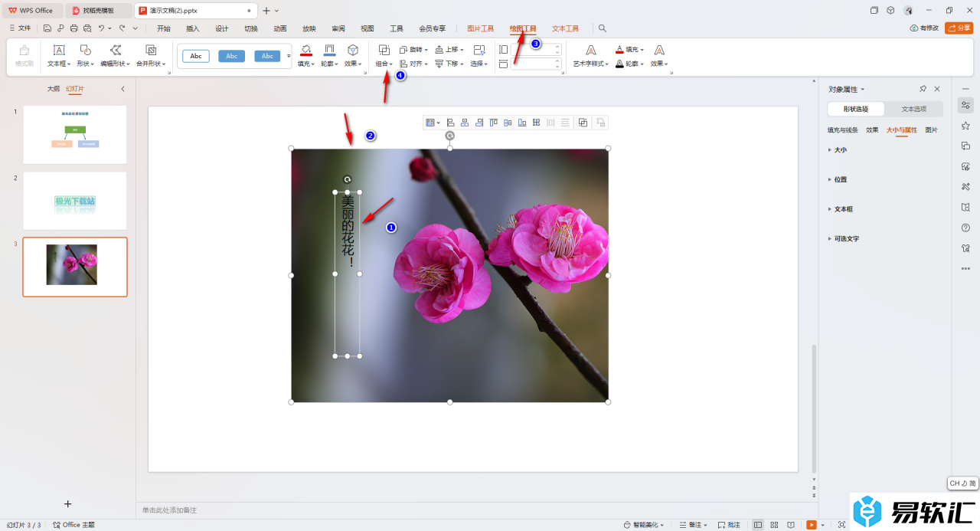Click align right icon in floating toolbar
The width and height of the screenshot is (980, 531).
479,123
